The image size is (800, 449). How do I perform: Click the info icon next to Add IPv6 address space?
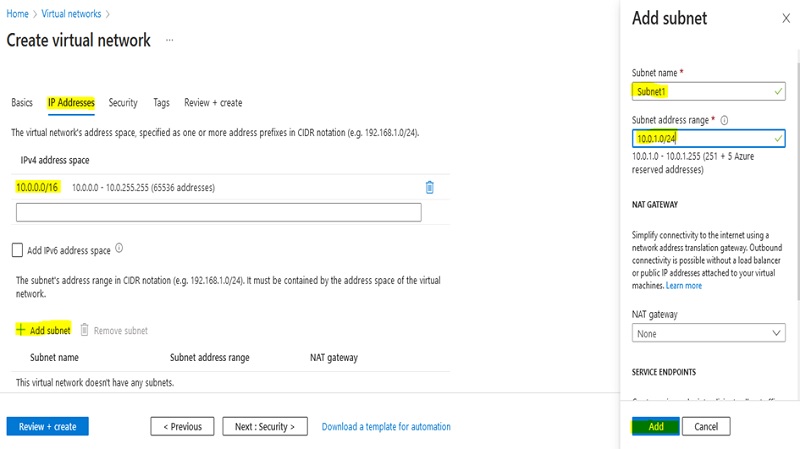coord(119,249)
